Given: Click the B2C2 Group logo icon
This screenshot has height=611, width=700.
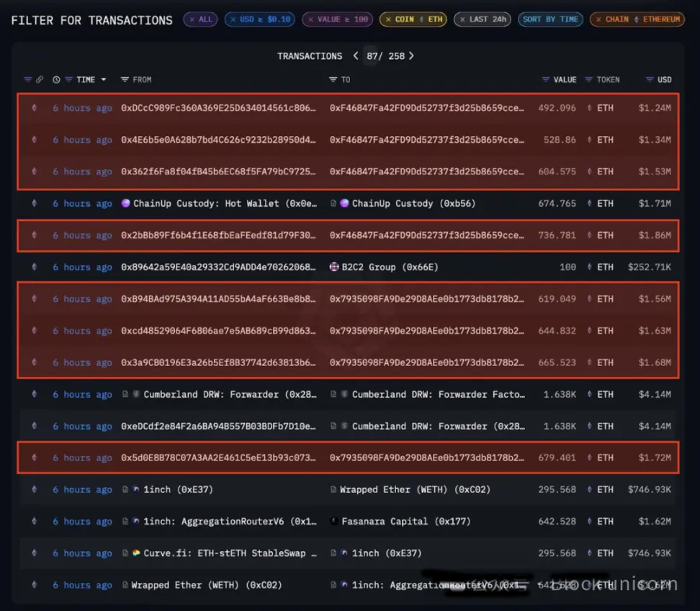Looking at the screenshot, I should pyautogui.click(x=334, y=267).
